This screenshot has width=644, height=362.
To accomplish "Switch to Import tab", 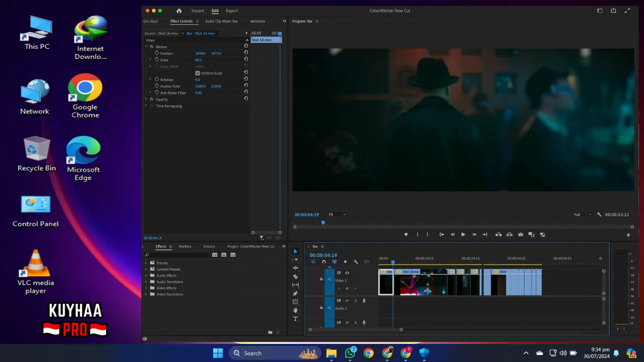I will click(x=198, y=11).
